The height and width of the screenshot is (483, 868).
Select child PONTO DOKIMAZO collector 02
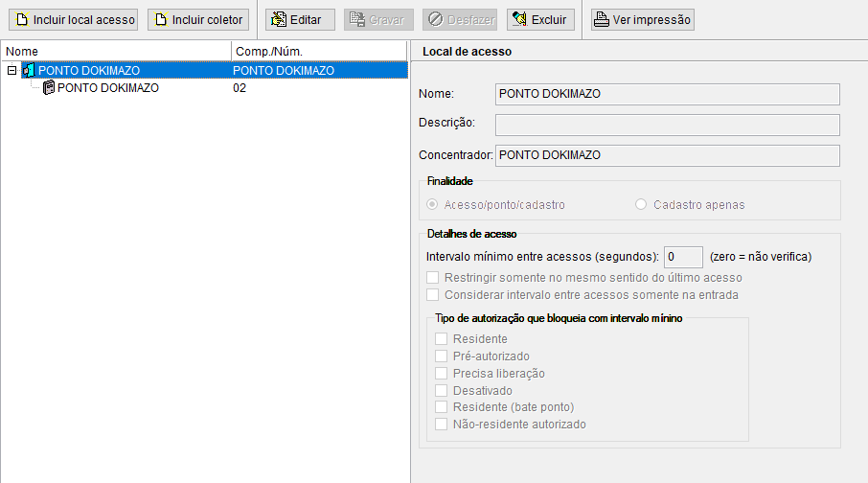pyautogui.click(x=107, y=88)
